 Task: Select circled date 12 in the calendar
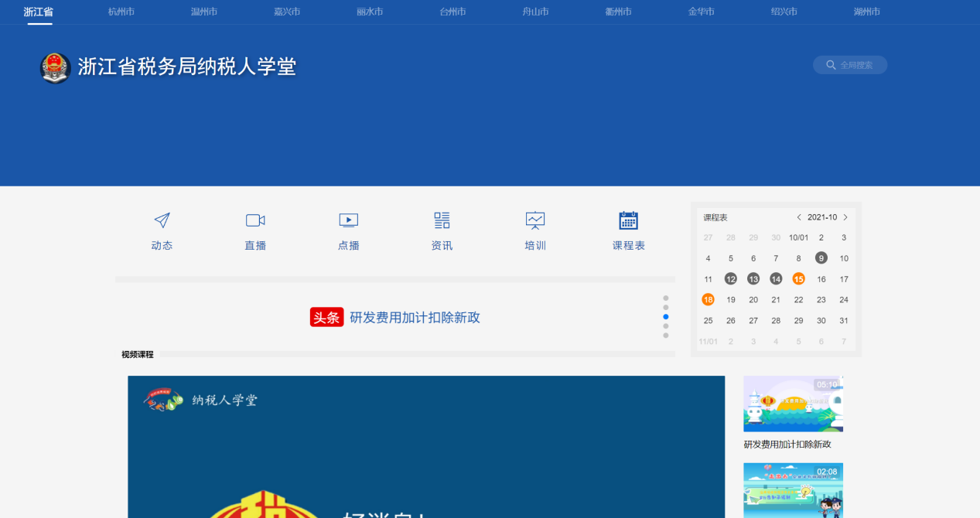pyautogui.click(x=731, y=279)
